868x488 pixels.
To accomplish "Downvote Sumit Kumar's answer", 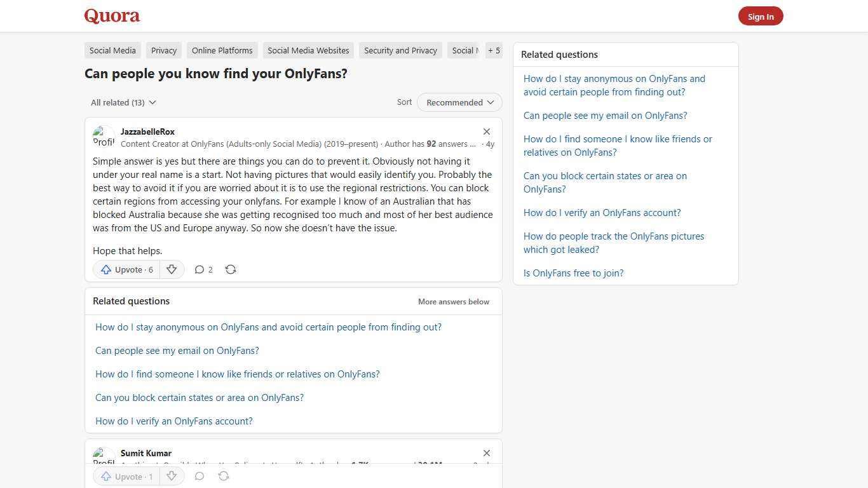I will click(x=172, y=476).
